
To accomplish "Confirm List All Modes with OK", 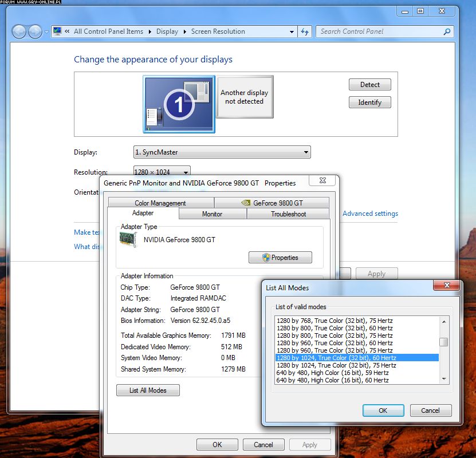I will (x=383, y=410).
